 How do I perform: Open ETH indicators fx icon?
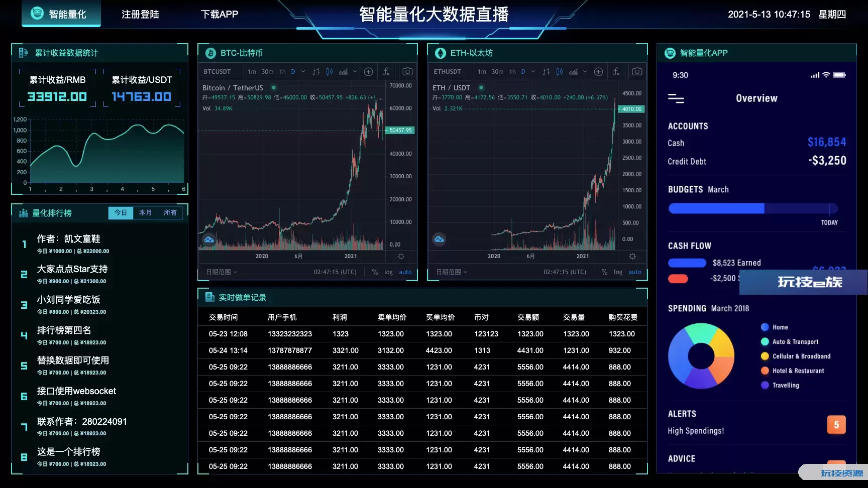coord(616,72)
